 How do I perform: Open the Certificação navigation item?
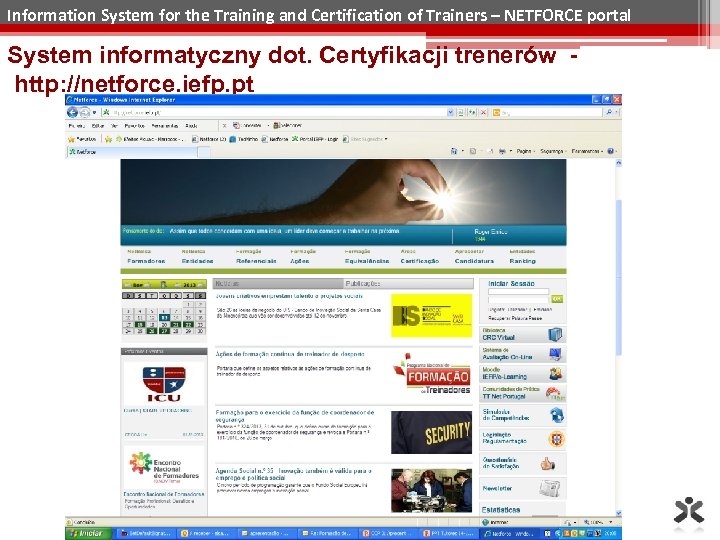coord(420,261)
